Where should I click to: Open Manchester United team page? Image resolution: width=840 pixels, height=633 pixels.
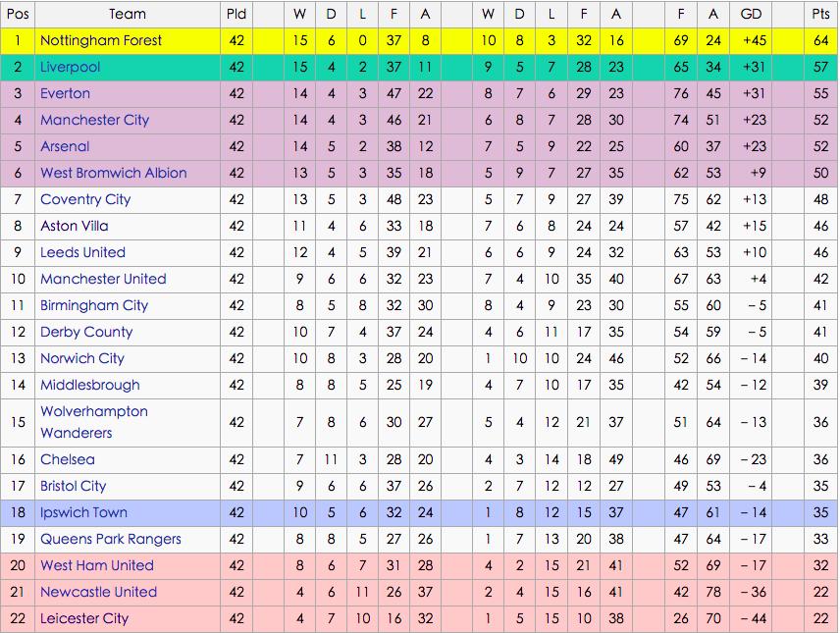pyautogui.click(x=103, y=279)
